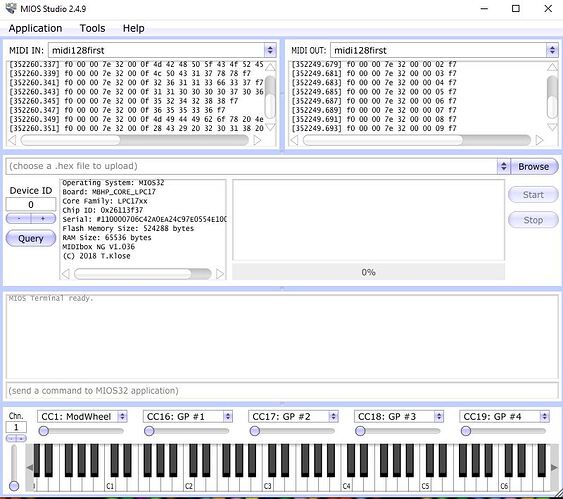563x499 pixels.
Task: Open the Tools menu
Action: click(92, 28)
